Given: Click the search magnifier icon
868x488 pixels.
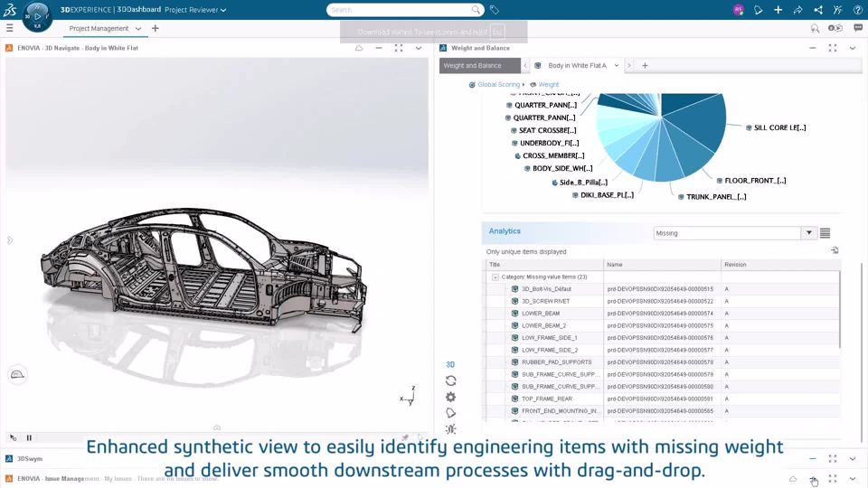Looking at the screenshot, I should (476, 10).
